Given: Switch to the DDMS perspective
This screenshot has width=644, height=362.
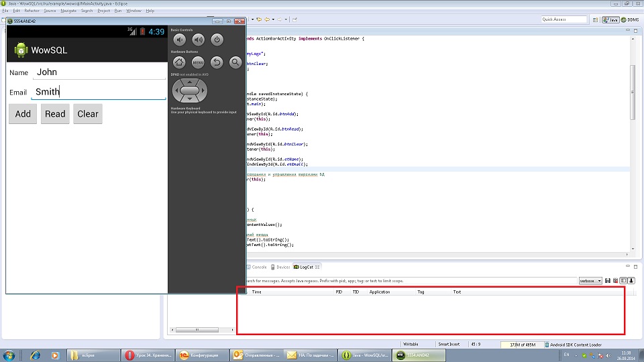Looking at the screenshot, I should click(630, 19).
